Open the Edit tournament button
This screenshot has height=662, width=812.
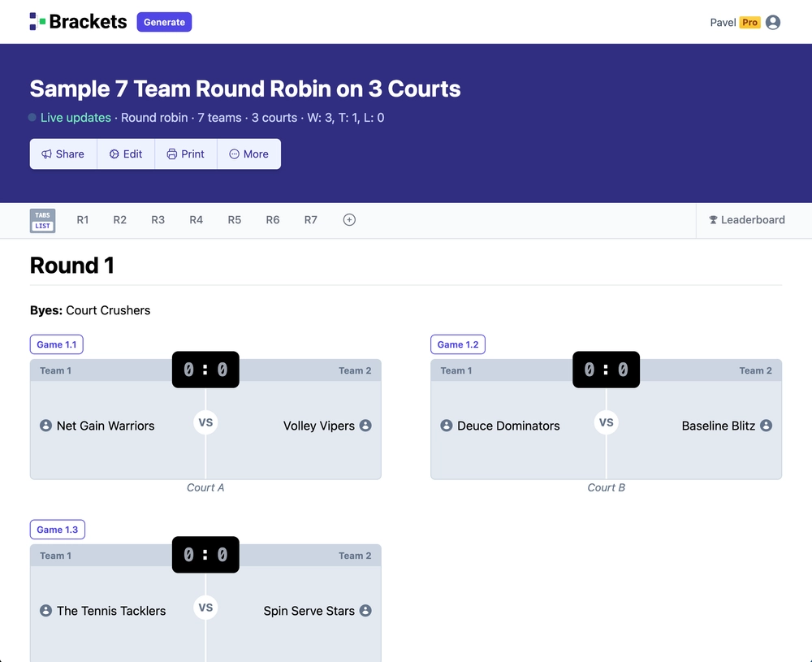pos(126,154)
